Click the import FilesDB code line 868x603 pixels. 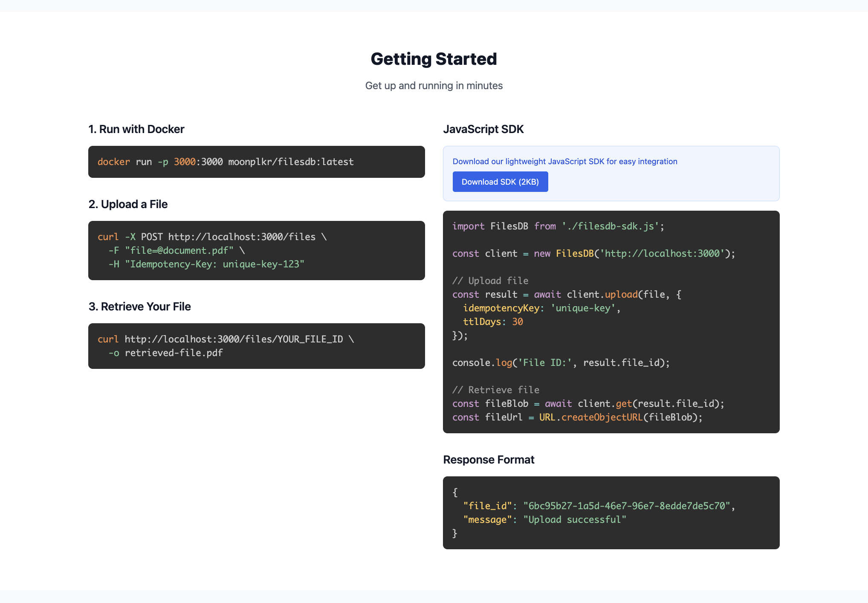coord(558,226)
